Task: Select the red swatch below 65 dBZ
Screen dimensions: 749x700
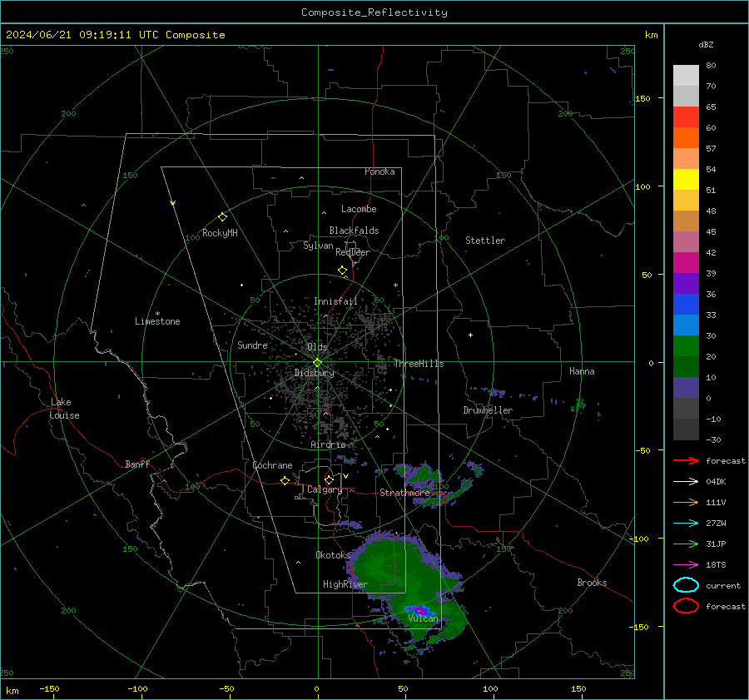Action: (686, 117)
